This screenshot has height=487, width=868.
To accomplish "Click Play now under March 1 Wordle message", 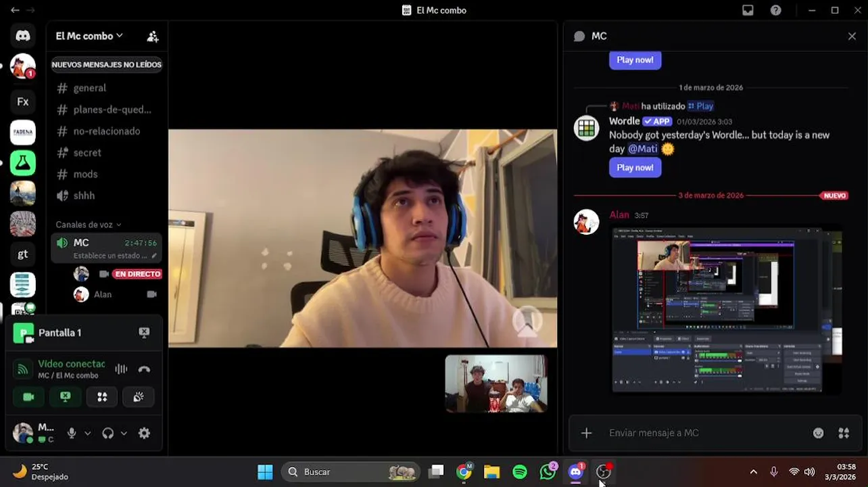I will pos(635,167).
